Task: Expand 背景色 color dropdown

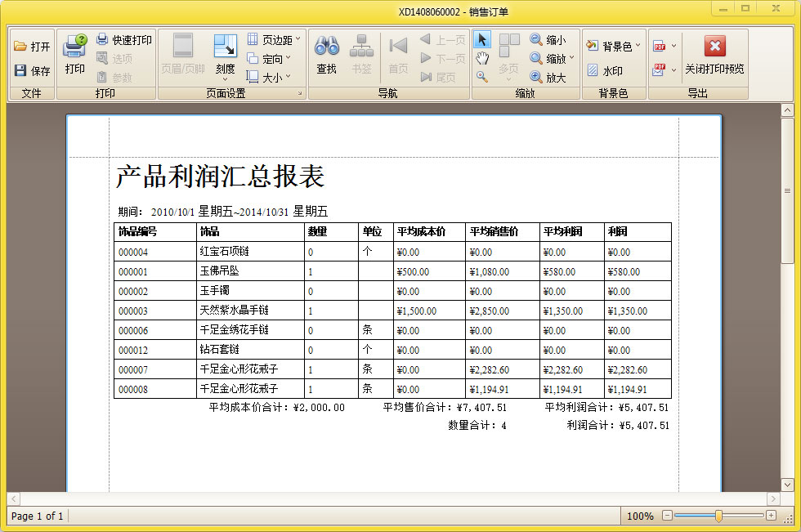Action: pos(638,46)
